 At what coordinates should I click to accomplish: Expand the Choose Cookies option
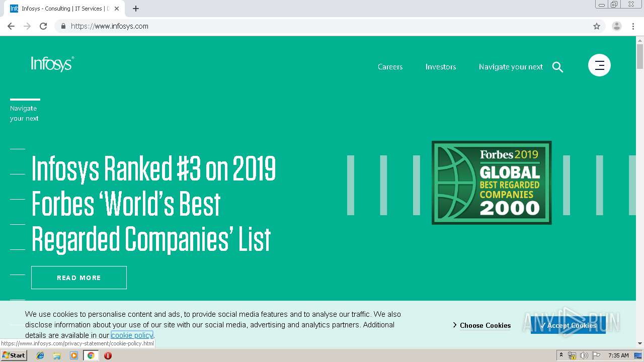[x=481, y=325]
